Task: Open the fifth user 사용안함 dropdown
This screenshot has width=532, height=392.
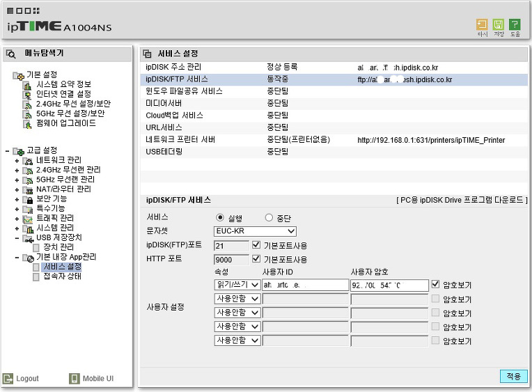Action: pyautogui.click(x=237, y=340)
